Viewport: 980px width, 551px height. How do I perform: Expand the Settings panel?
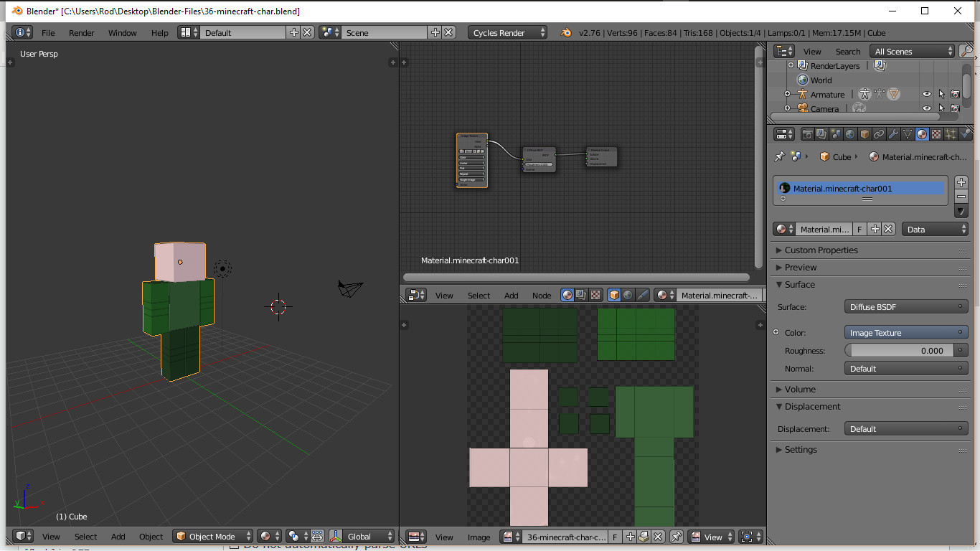point(801,450)
